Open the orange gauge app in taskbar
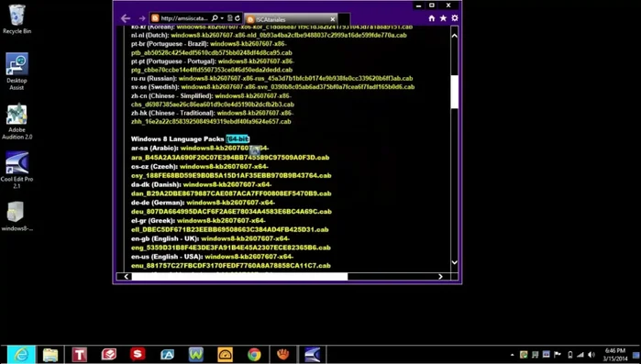The image size is (641, 364). [226, 354]
